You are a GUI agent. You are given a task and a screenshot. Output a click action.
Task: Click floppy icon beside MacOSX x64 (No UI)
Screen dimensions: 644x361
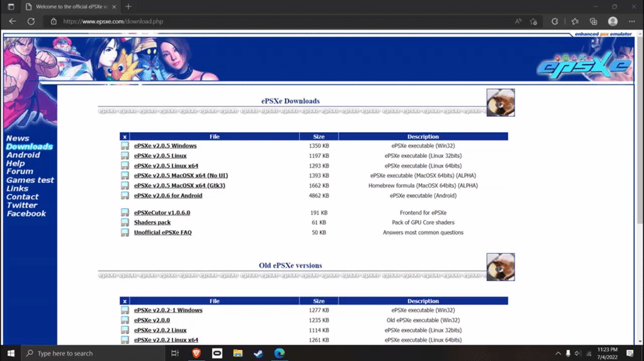click(125, 175)
